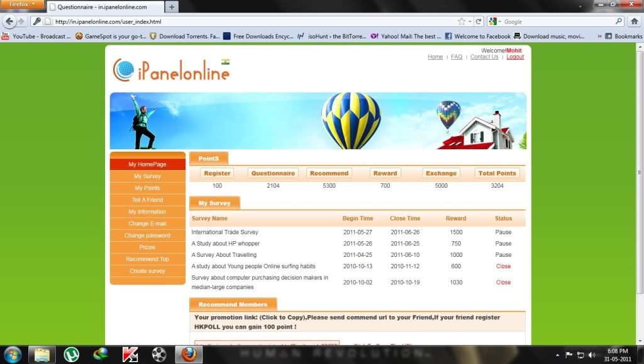Open My Points in the sidebar

147,188
